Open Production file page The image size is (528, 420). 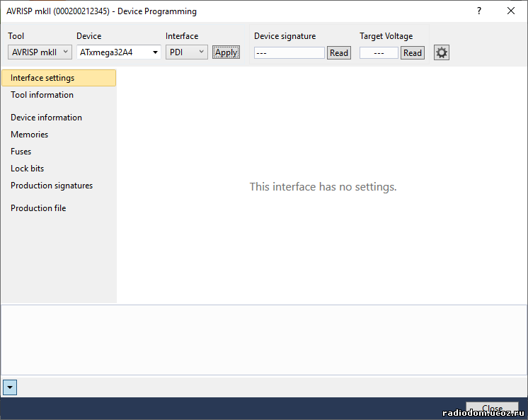tap(59, 208)
